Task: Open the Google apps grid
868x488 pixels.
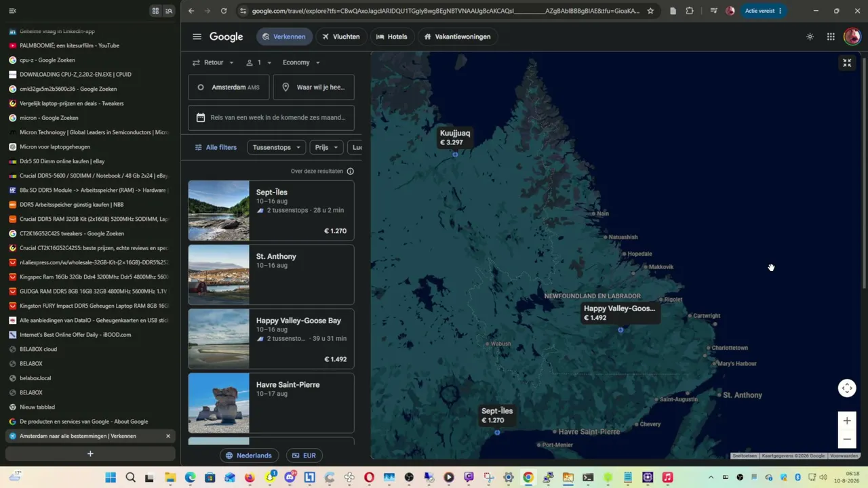Action: [831, 37]
